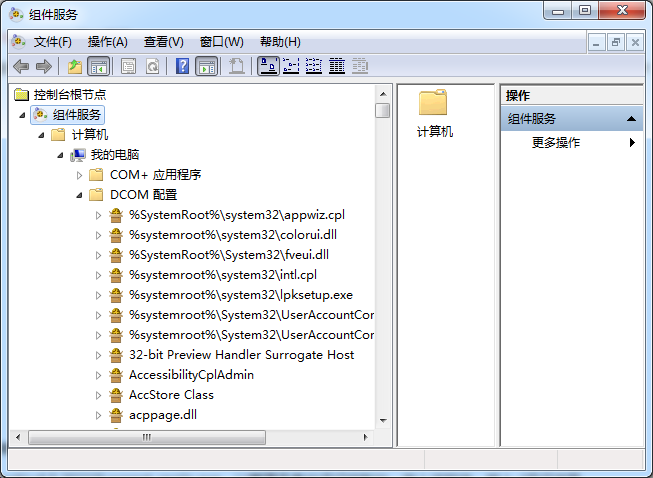Screen dimensions: 653x478
Task: Click package icon beside AccessibilityCplAdmin
Action: coord(116,375)
